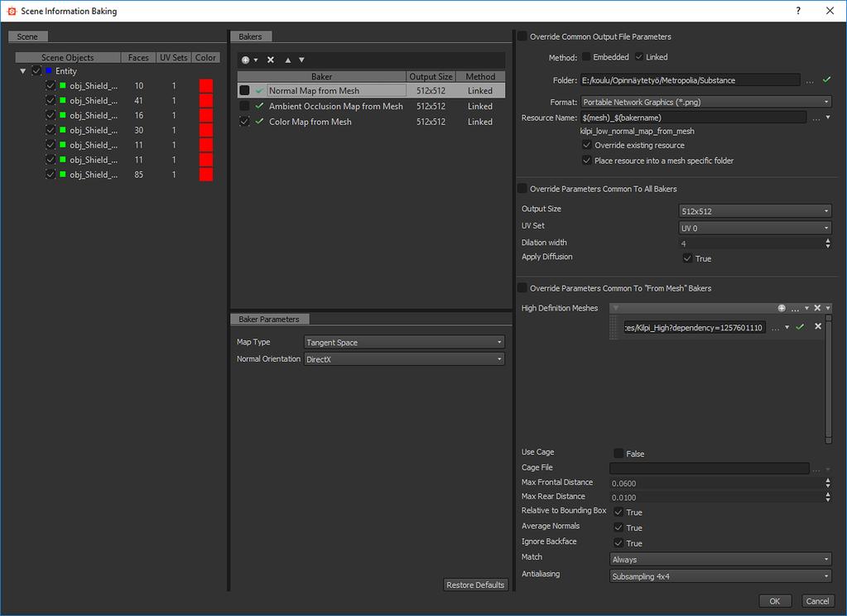Check Override Parameters Common To All Bakers

(x=522, y=189)
